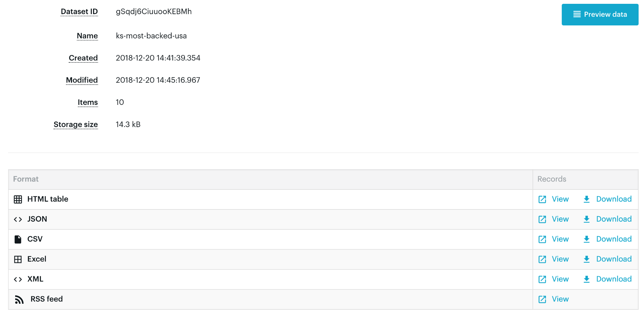Download the XML file
Viewport: 644px width, 314px height.
click(x=614, y=279)
